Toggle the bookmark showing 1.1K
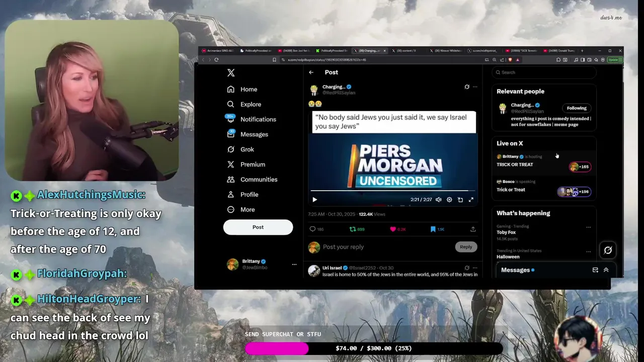 (437, 229)
